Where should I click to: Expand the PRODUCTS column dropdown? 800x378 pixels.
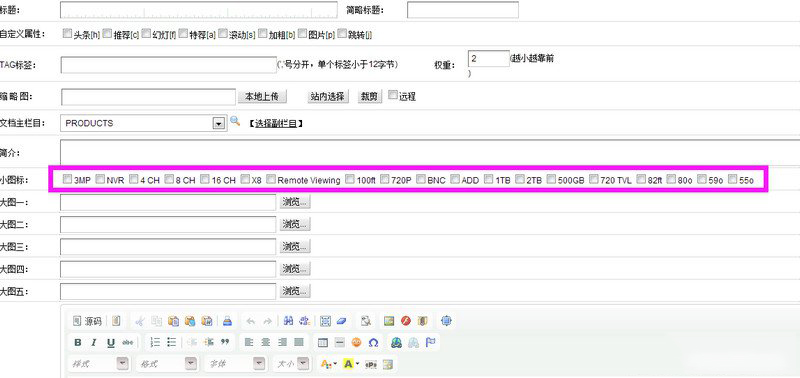click(219, 123)
